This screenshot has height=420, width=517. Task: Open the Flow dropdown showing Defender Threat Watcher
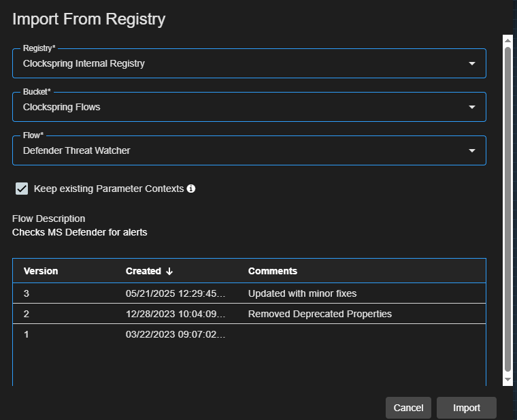249,150
